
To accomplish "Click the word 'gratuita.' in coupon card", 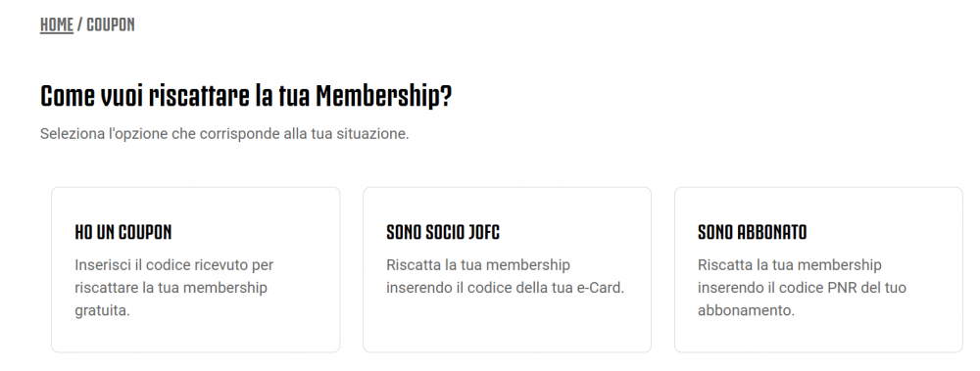I will [103, 310].
